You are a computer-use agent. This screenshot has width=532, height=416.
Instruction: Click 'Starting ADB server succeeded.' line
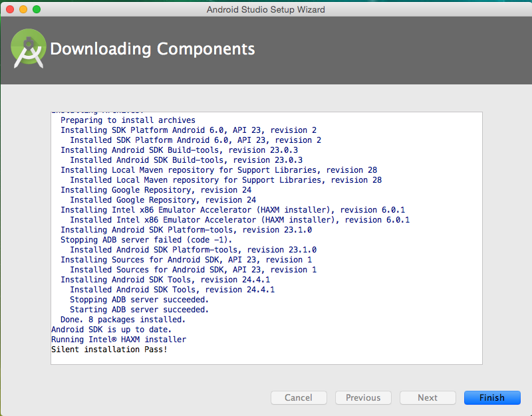point(139,310)
